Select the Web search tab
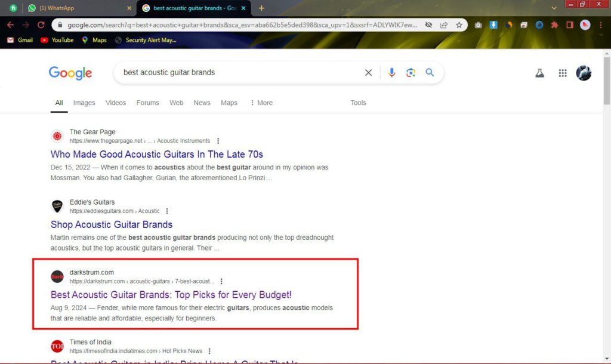This screenshot has height=364, width=611. click(176, 103)
